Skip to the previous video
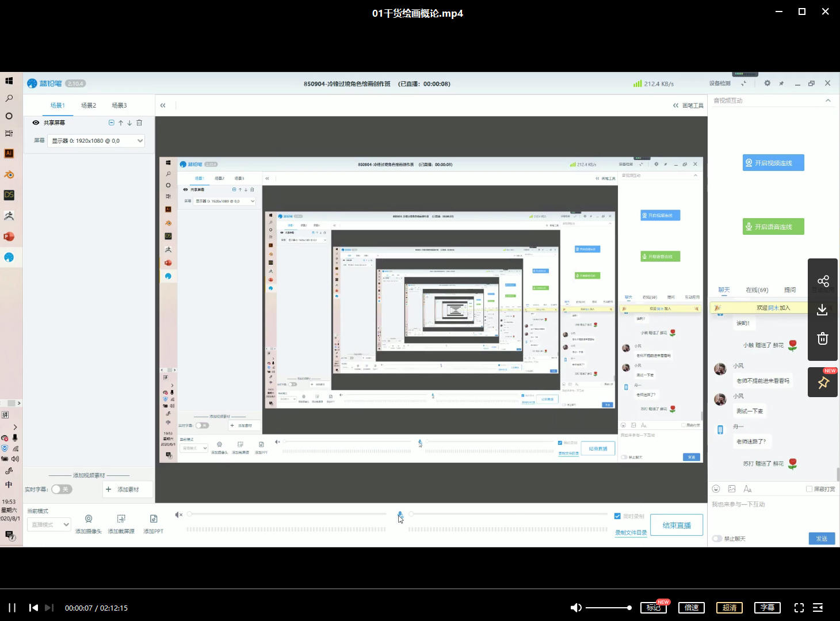 [x=34, y=608]
